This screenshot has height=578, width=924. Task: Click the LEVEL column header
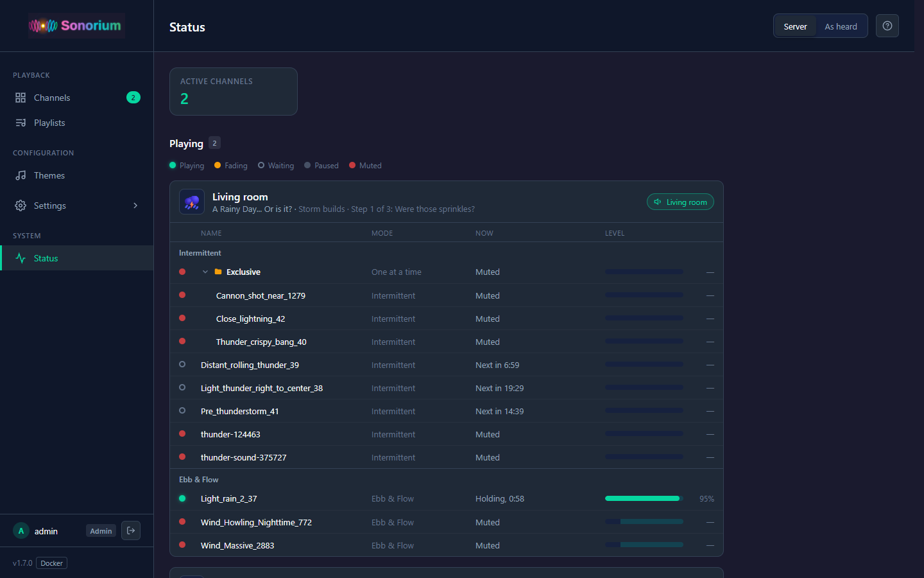coord(615,233)
